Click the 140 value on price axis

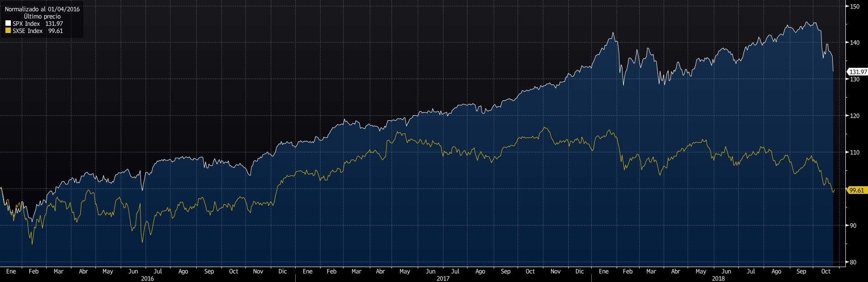pos(854,42)
